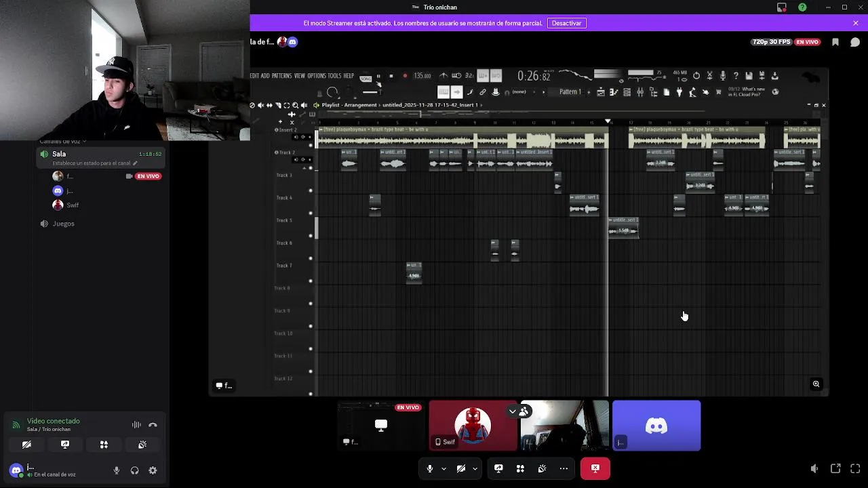868x488 pixels.
Task: Expand camera options arrow in call bar
Action: point(475,468)
